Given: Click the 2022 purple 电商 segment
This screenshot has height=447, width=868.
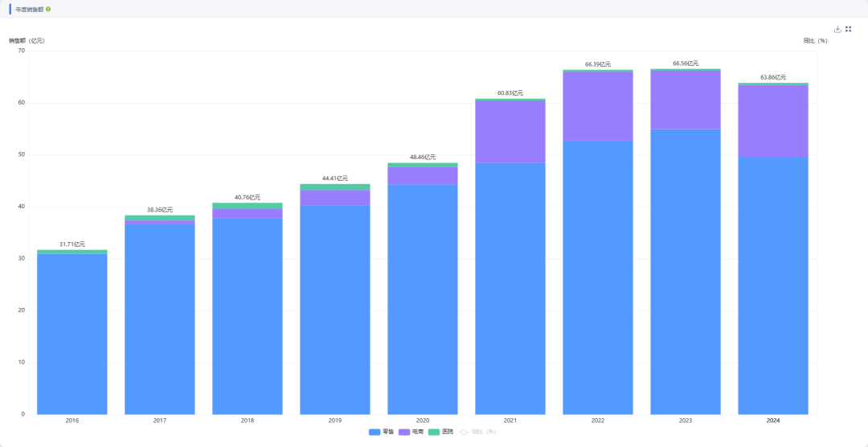Looking at the screenshot, I should [597, 106].
